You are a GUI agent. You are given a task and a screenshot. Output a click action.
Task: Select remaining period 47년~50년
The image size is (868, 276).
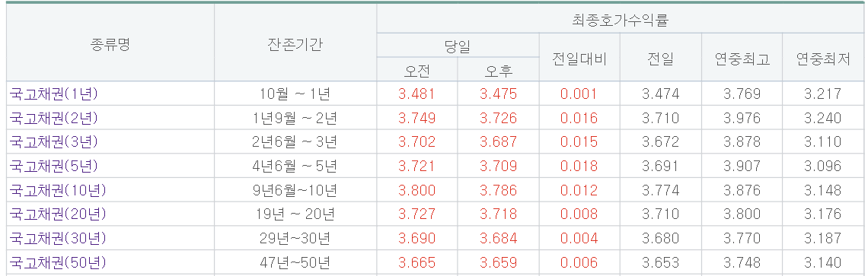pos(295,262)
